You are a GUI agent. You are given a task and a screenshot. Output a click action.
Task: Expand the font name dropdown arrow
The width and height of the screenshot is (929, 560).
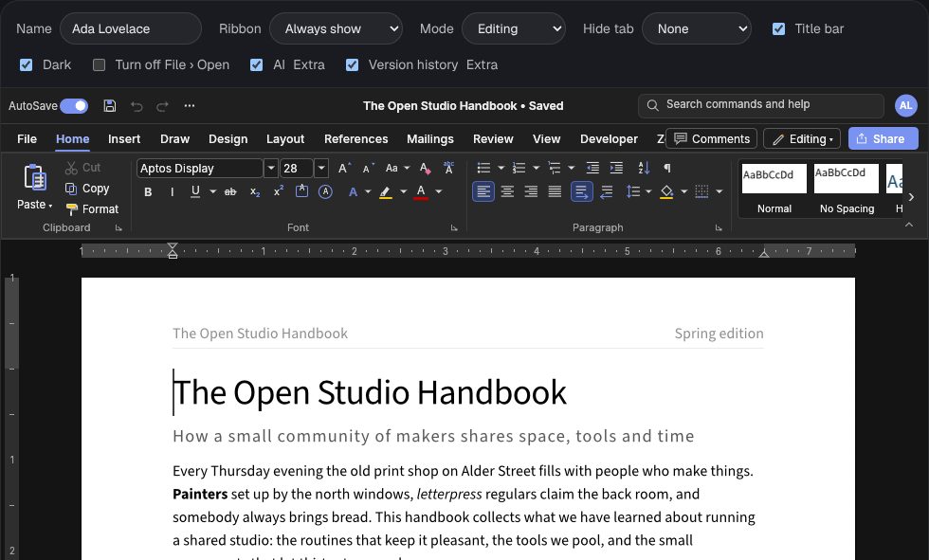[271, 169]
